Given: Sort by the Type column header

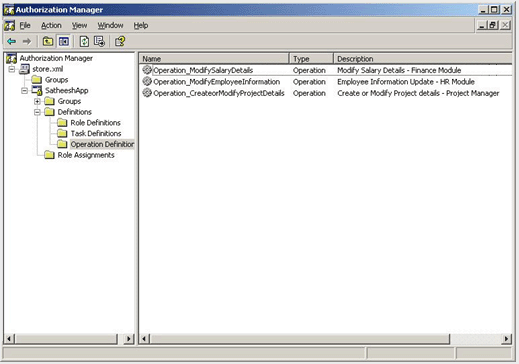Looking at the screenshot, I should click(311, 59).
